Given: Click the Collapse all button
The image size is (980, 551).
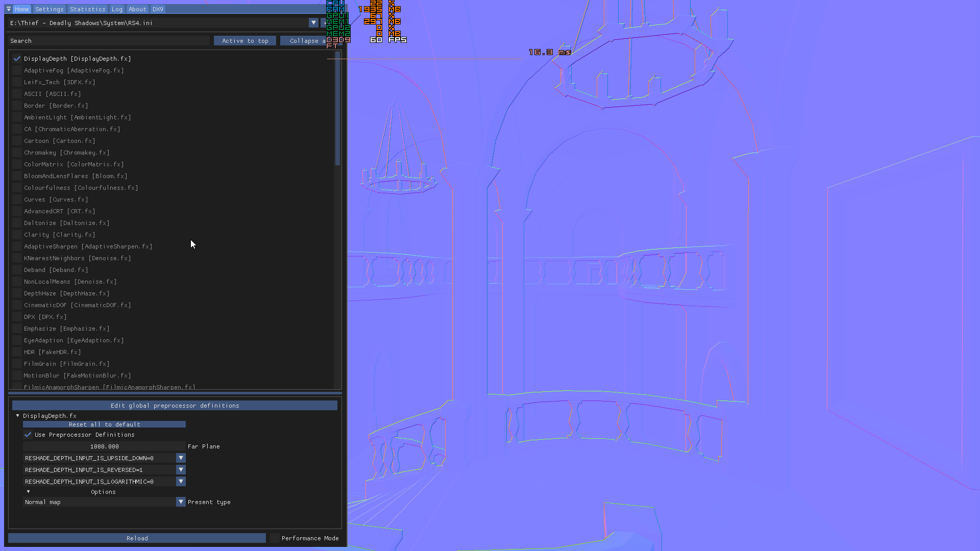Looking at the screenshot, I should pyautogui.click(x=304, y=41).
